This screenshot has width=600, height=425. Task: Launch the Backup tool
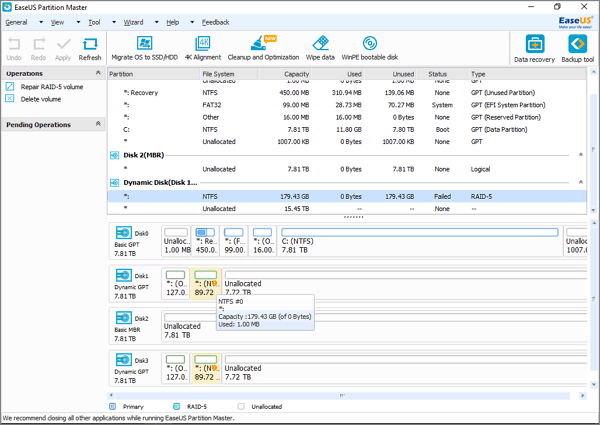pyautogui.click(x=577, y=49)
